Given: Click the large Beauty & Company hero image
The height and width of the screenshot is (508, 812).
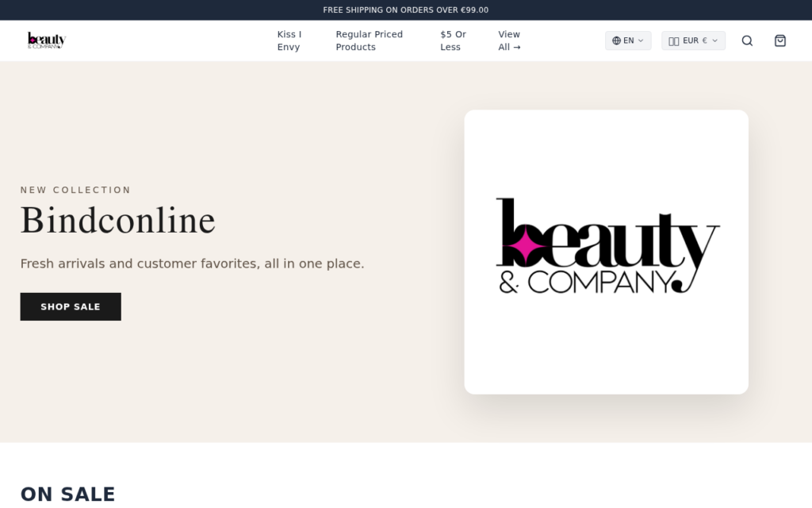Looking at the screenshot, I should coord(607,252).
